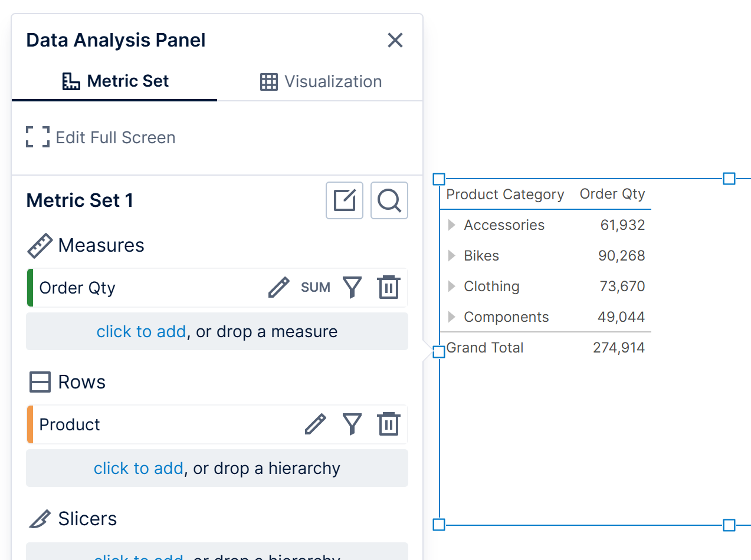Edit the Product hierarchy with pencil
751x560 pixels.
[316, 424]
